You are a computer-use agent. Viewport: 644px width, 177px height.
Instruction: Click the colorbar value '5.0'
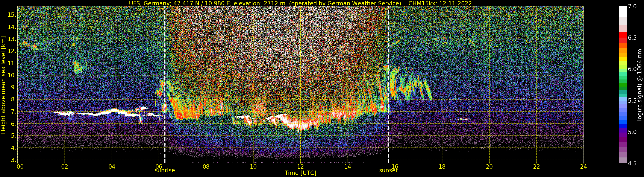click(x=632, y=132)
